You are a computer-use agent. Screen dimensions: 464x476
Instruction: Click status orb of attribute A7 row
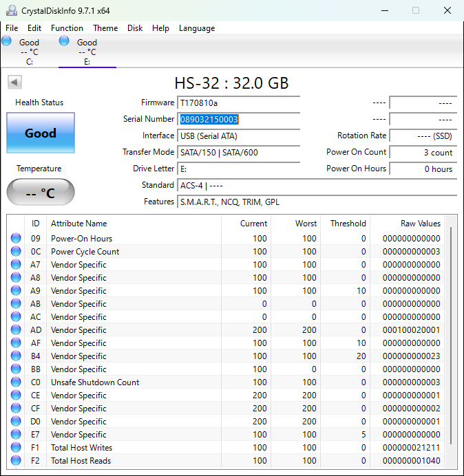tap(16, 264)
